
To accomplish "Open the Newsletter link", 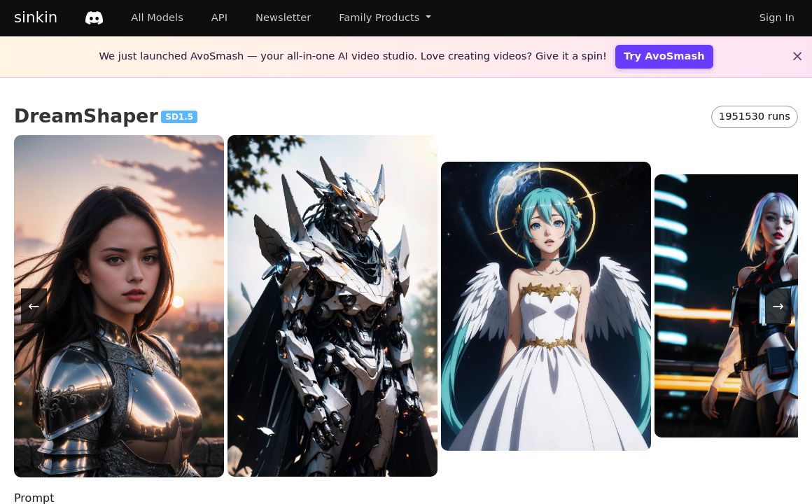I will [x=283, y=17].
